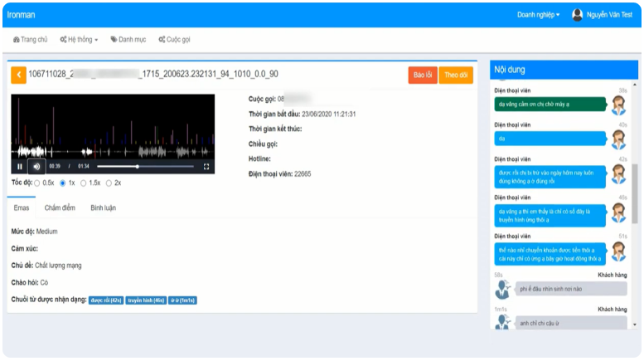The image size is (644, 361).
Task: Click the user avatar icon beside Nguyễn Văn Test
Action: [577, 15]
